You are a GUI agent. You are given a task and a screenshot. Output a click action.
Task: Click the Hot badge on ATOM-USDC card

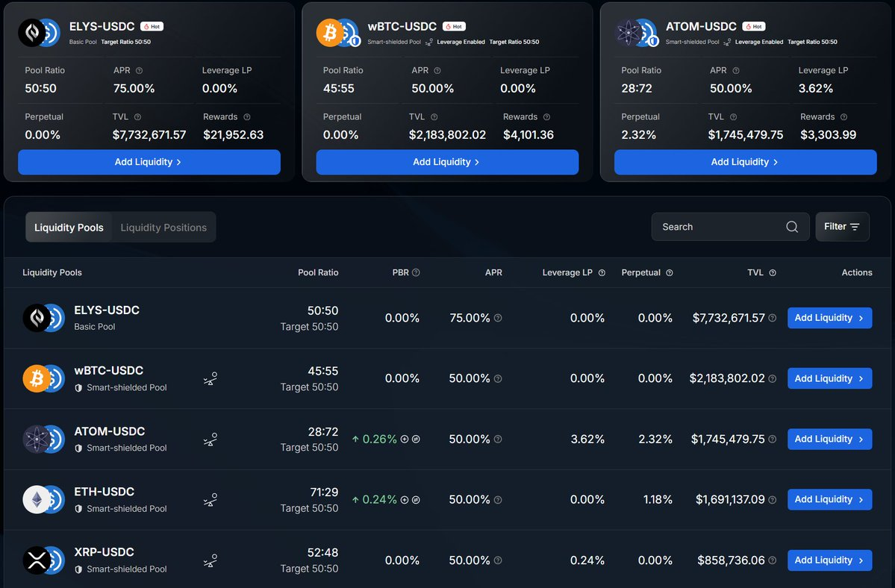[754, 26]
